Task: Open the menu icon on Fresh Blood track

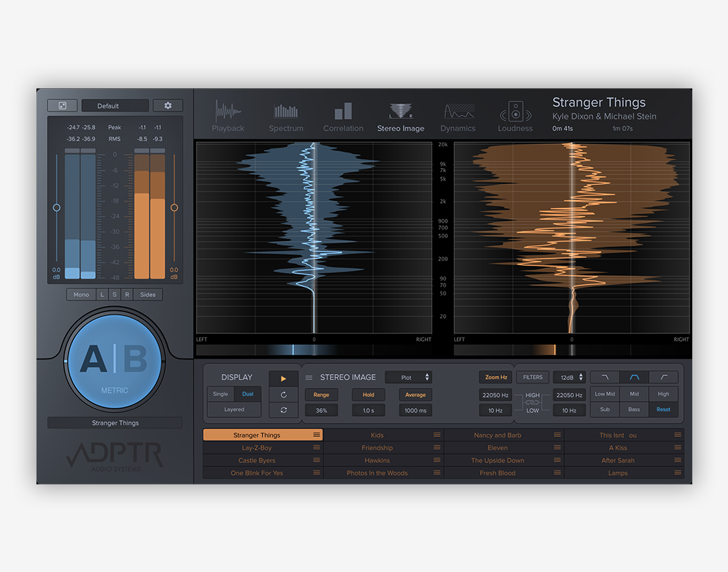Action: (557, 473)
